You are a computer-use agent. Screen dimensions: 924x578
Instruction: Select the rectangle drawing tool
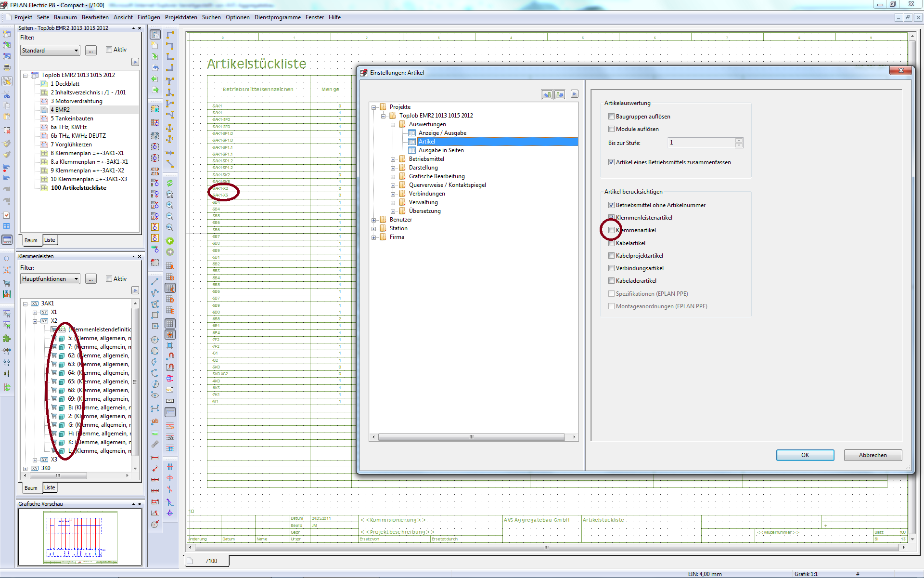click(155, 315)
